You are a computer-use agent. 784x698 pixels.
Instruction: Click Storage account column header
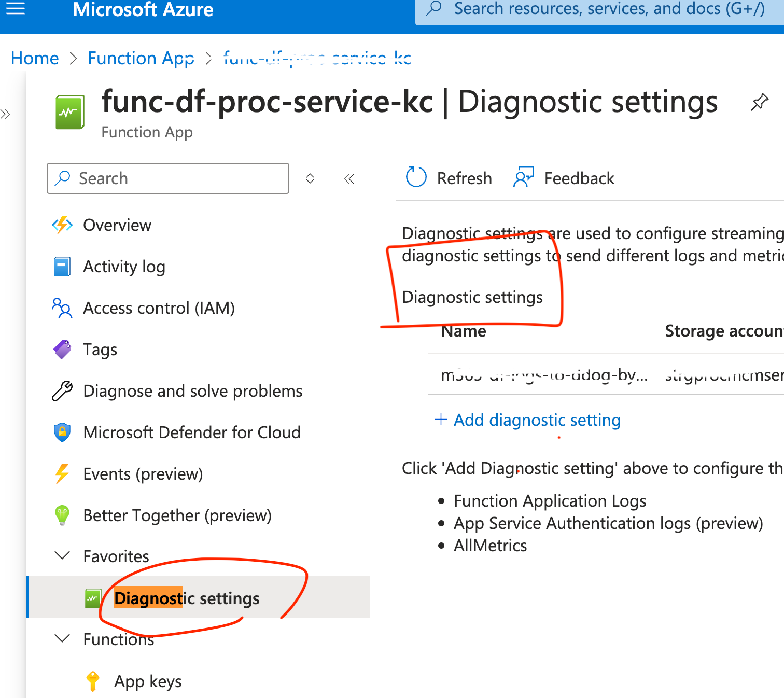pyautogui.click(x=724, y=331)
